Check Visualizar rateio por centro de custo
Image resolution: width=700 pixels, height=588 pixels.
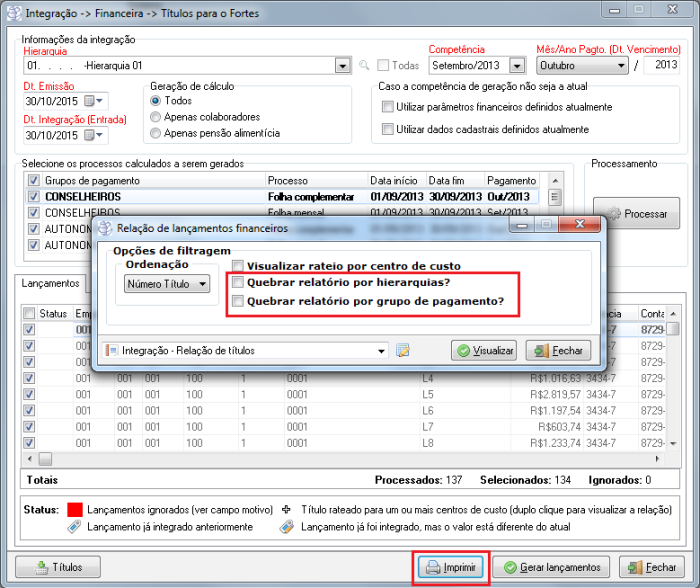coord(237,266)
